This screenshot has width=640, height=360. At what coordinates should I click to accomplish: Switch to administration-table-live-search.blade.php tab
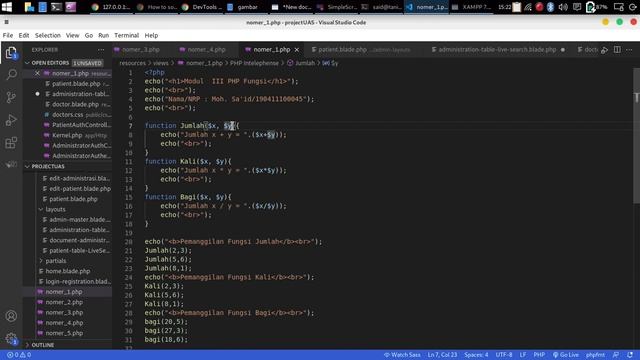[x=497, y=50]
